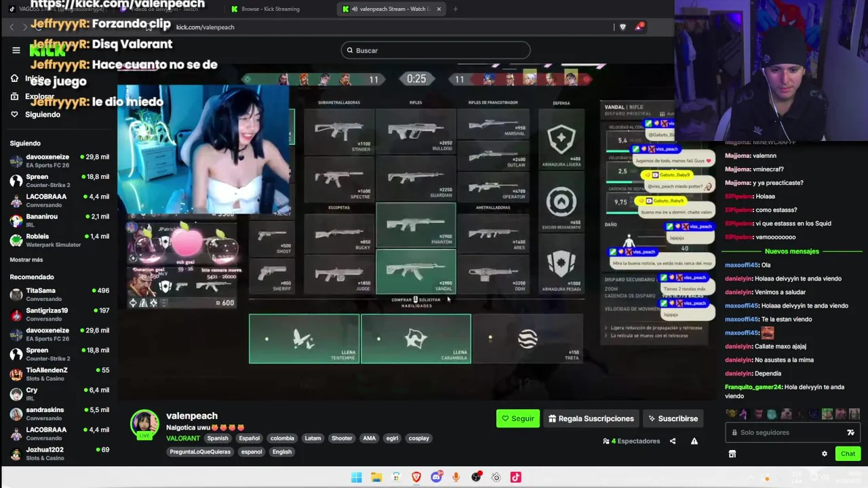Jump to Nuevos mensajes in chat
Image resolution: width=868 pixels, height=488 pixels.
[791, 251]
